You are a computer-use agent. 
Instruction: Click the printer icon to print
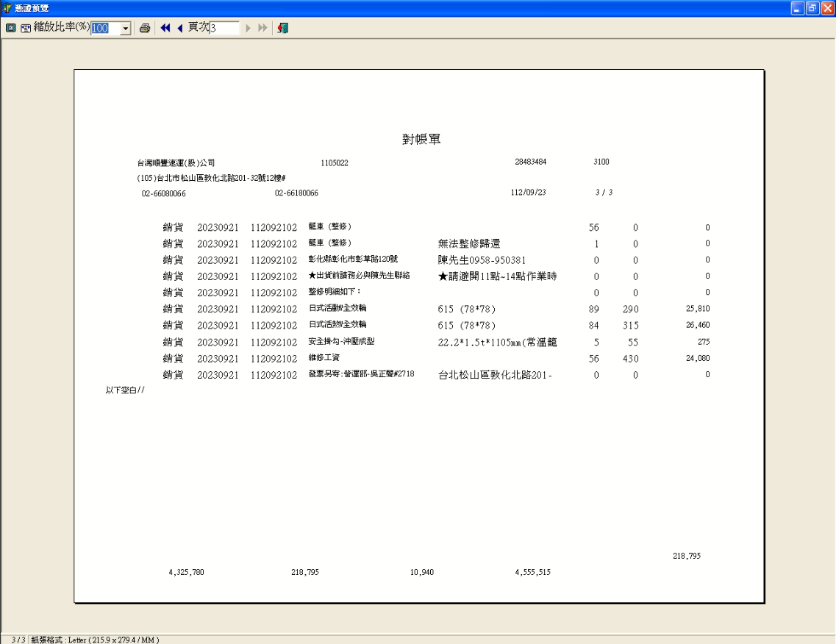click(x=145, y=28)
